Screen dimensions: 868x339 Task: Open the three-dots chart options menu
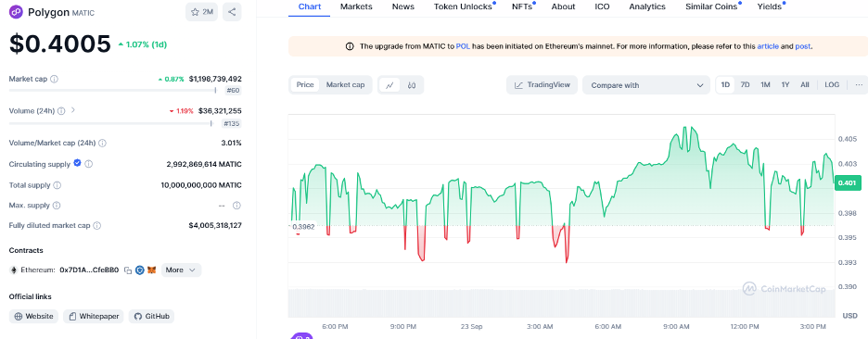point(859,84)
